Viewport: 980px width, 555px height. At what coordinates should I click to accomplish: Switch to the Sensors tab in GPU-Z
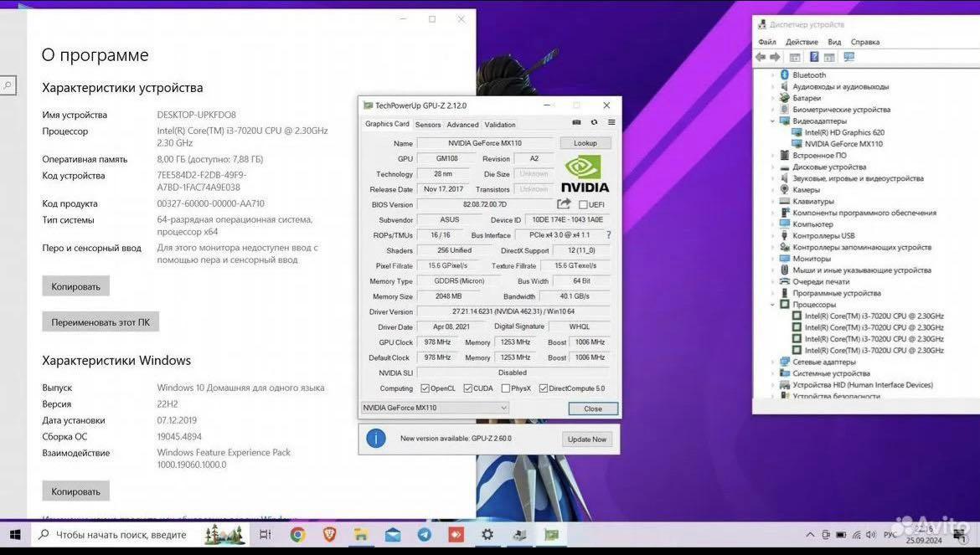coord(428,125)
